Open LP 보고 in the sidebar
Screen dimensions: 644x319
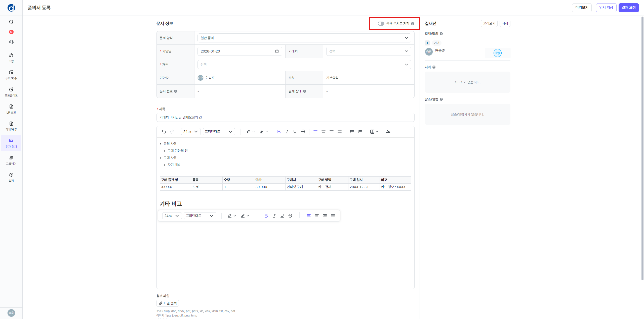click(x=11, y=109)
